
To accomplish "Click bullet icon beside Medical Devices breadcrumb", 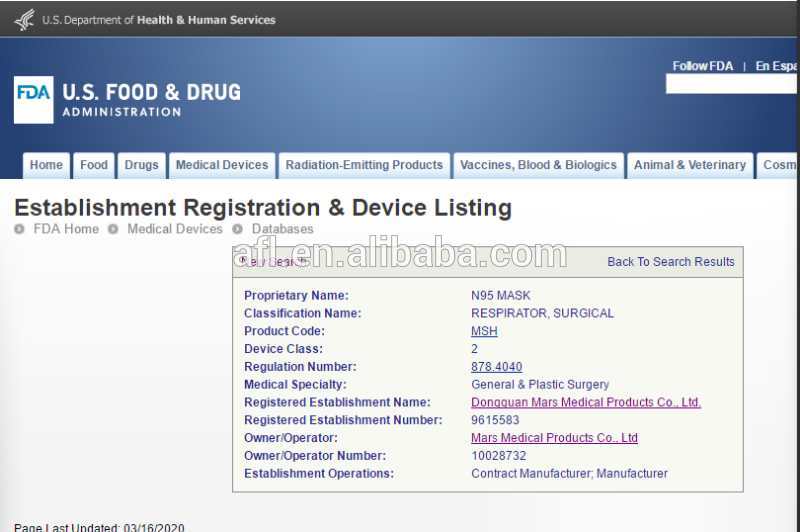I will tap(113, 229).
